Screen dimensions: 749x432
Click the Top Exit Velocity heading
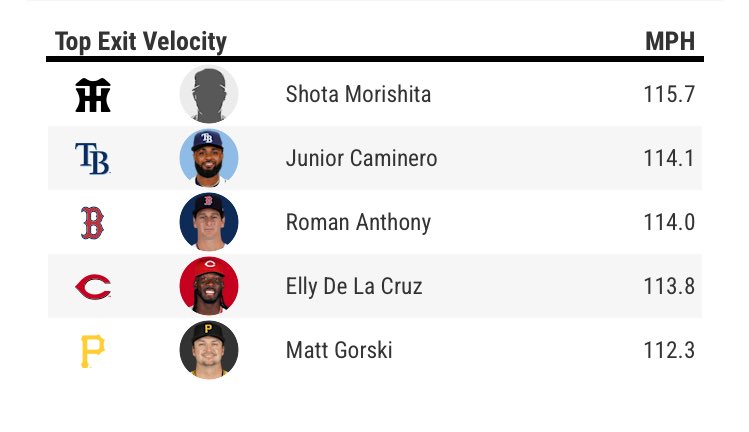pyautogui.click(x=141, y=41)
